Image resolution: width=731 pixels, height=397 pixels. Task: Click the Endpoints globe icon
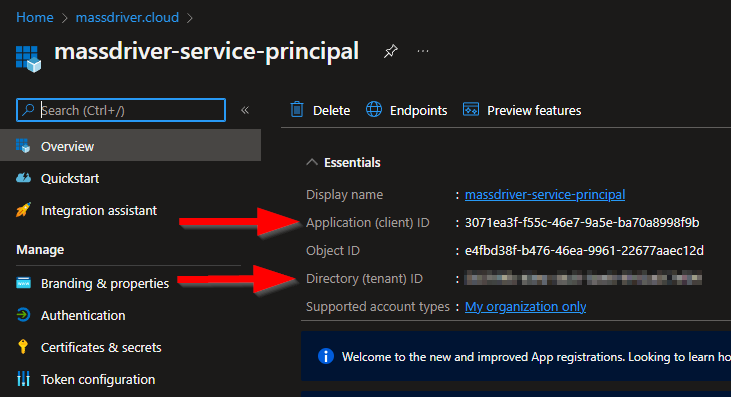(x=373, y=110)
